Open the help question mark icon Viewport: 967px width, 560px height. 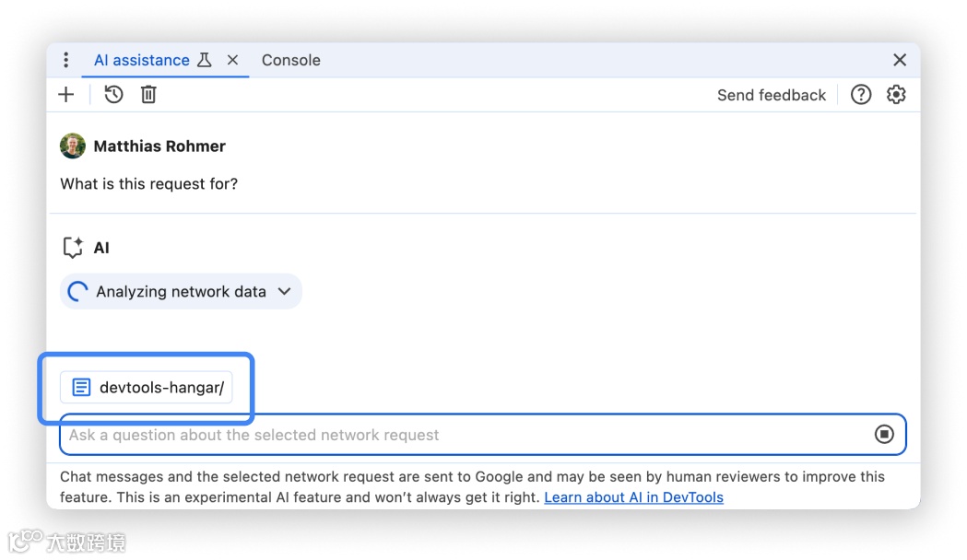coord(860,95)
